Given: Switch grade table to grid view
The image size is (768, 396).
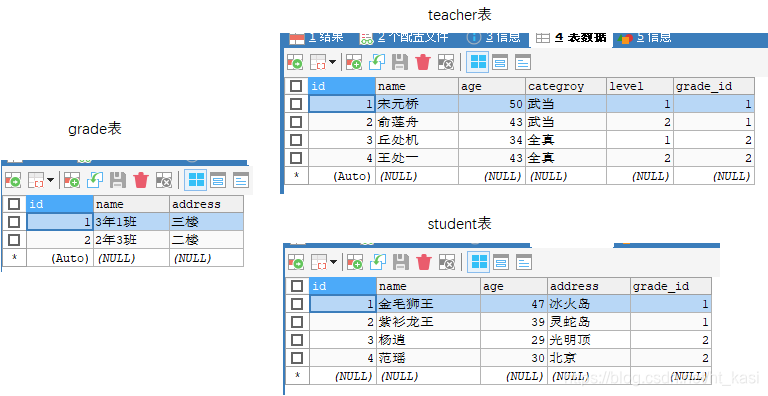Looking at the screenshot, I should pos(196,180).
